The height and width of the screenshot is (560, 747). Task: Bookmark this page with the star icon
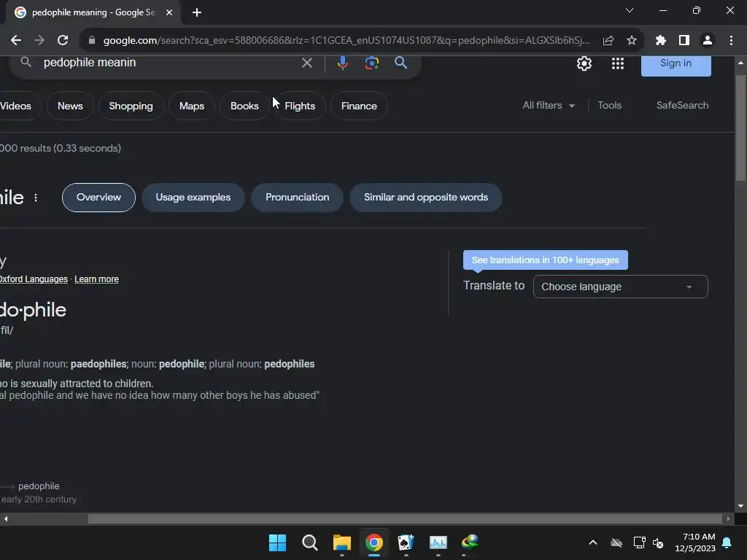[x=632, y=41]
